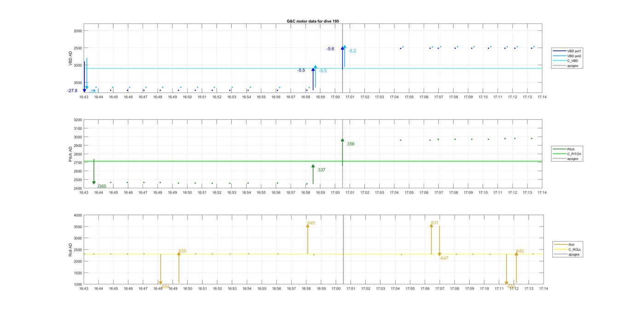This screenshot has height=319, width=644.
Task: Click the "-27.8" VBD data label
Action: (72, 91)
